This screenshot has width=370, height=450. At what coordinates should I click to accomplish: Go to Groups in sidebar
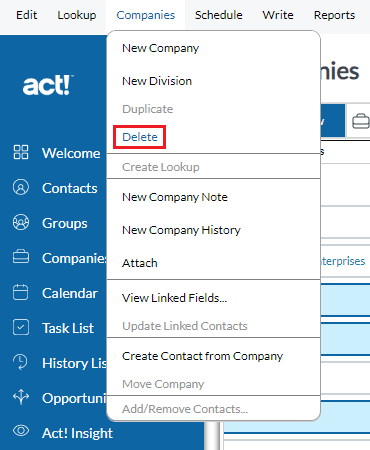(65, 223)
